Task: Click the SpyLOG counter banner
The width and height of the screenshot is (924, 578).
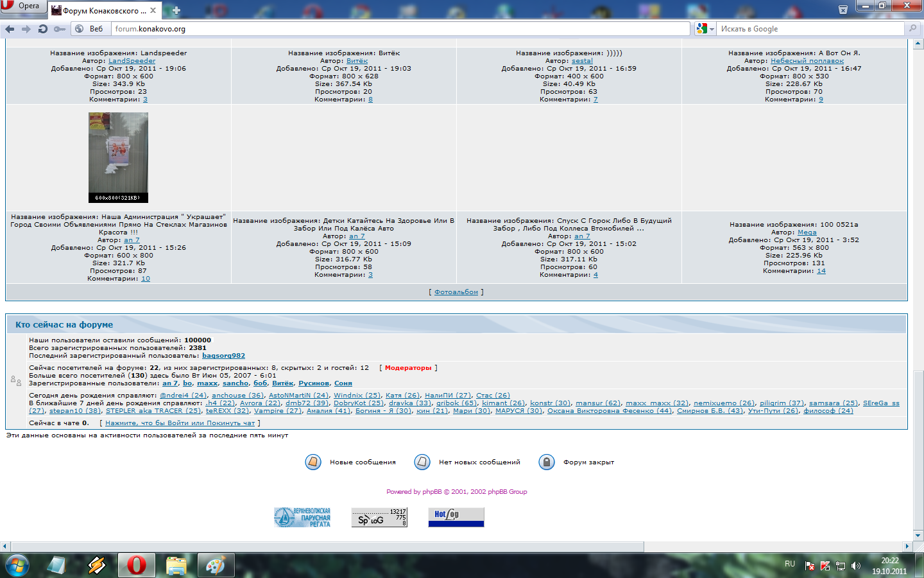Action: point(379,518)
